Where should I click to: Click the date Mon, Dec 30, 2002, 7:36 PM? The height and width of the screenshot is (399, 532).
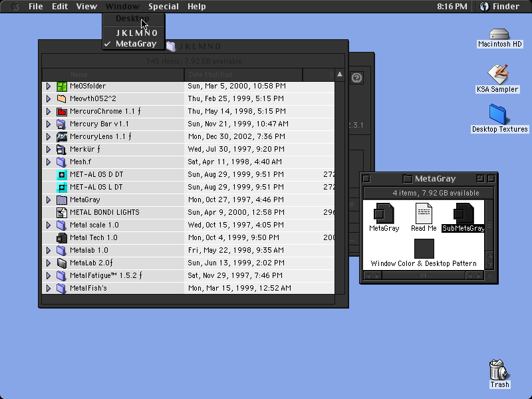(x=237, y=137)
